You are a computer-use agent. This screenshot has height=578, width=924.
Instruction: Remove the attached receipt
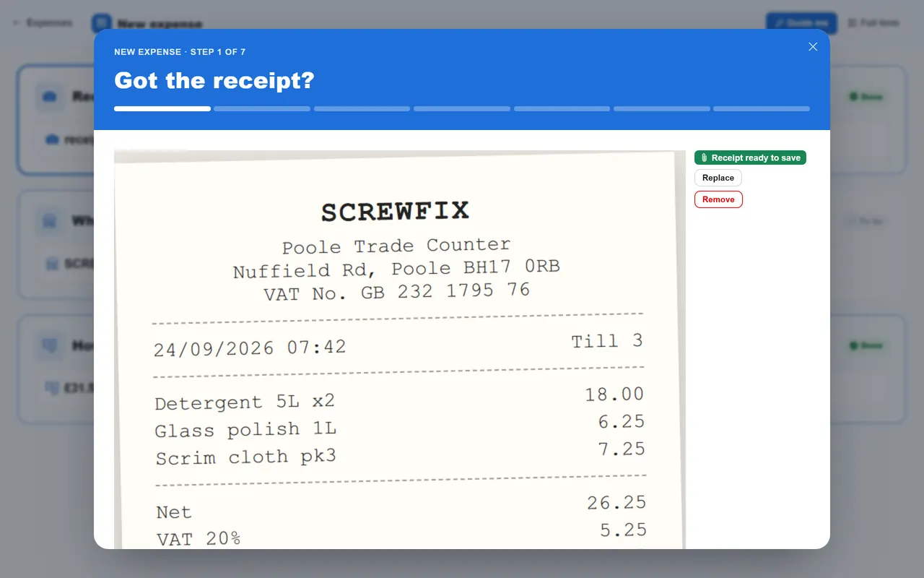(x=718, y=199)
